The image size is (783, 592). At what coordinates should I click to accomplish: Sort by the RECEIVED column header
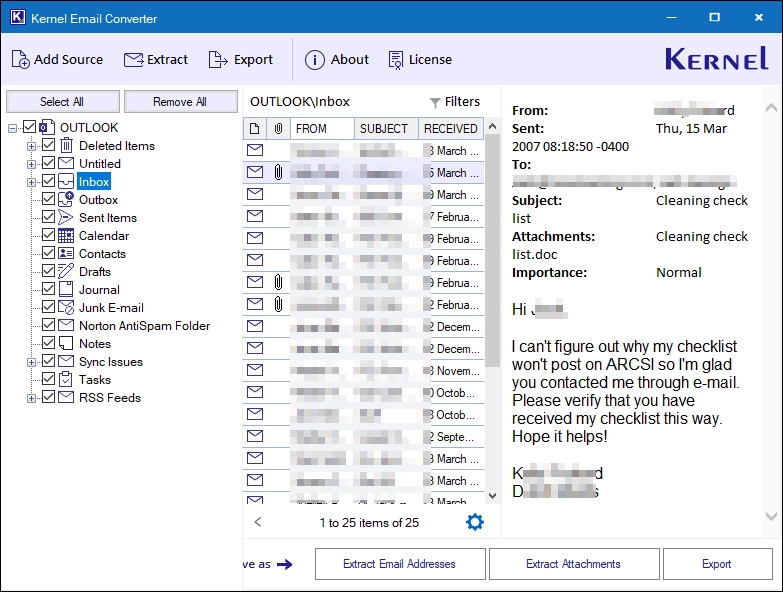click(x=451, y=129)
